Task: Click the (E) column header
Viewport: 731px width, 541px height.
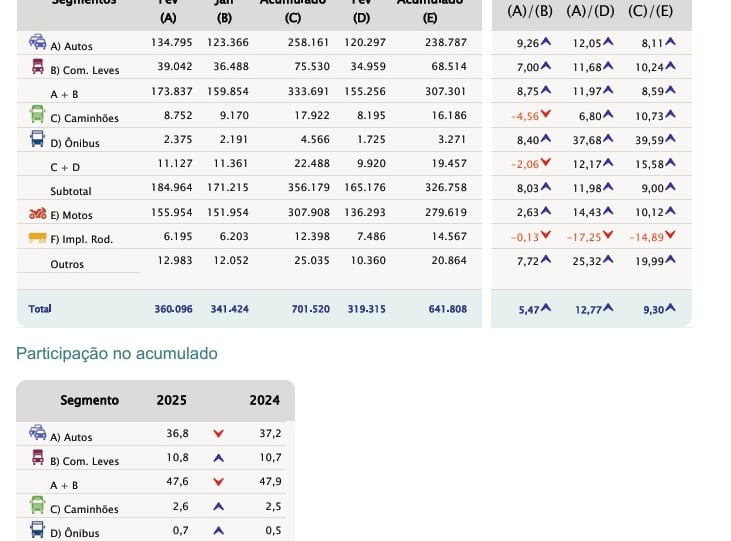Action: 430,18
